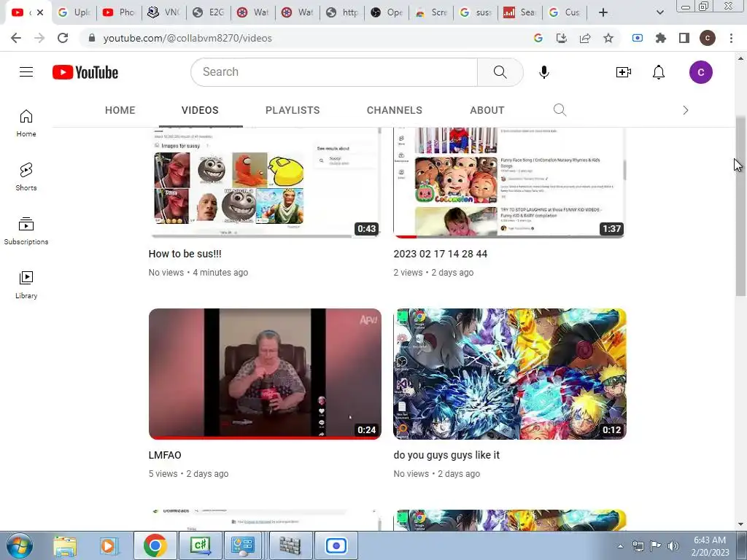Screen dimensions: 747x560
Task: Click the search magnifier button
Action: (x=500, y=72)
